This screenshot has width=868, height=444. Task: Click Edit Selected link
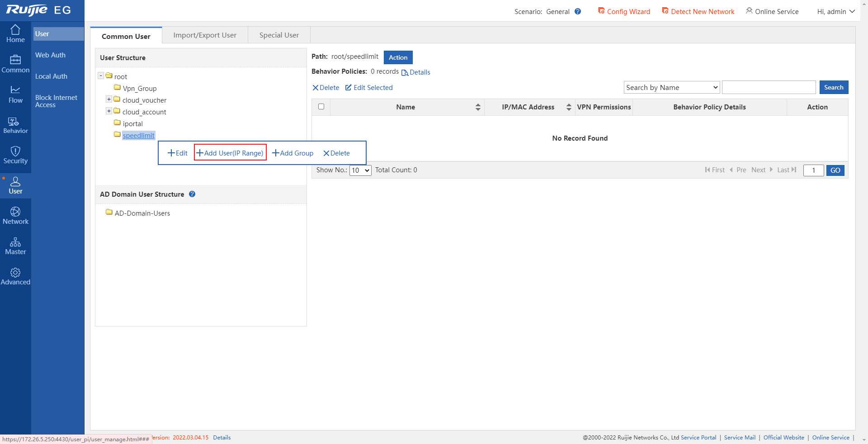369,88
